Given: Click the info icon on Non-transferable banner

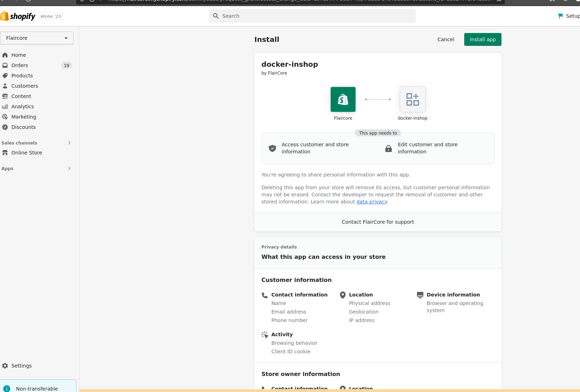Looking at the screenshot, I should 7,389.
